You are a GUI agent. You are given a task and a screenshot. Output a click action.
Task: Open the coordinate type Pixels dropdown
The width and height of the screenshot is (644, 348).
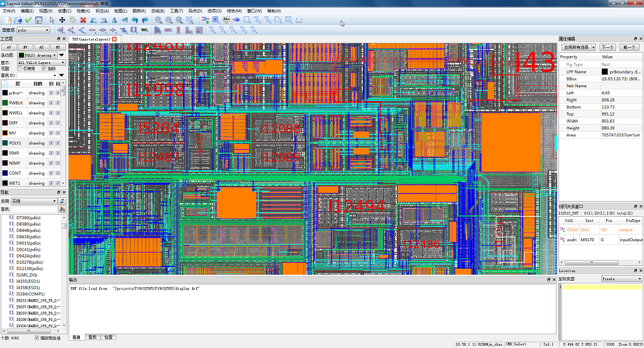[622, 279]
